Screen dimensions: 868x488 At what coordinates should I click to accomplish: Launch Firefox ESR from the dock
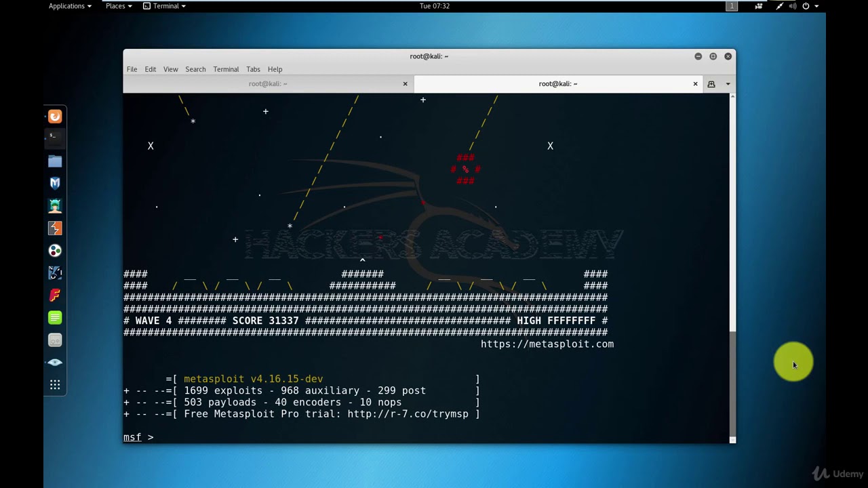pos(55,117)
